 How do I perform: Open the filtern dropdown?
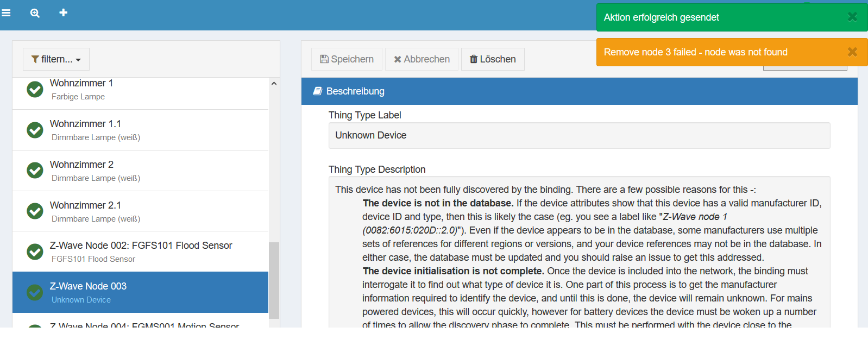56,59
